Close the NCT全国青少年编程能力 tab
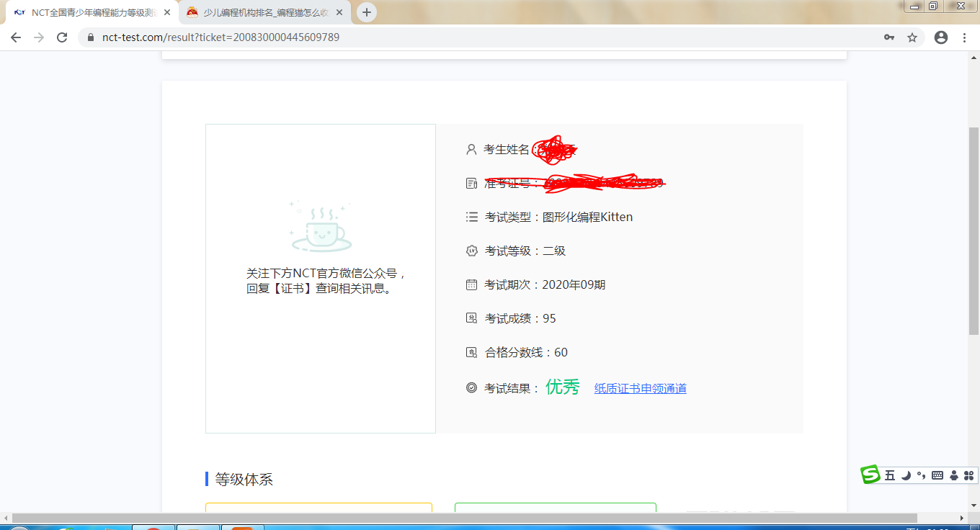 [167, 12]
